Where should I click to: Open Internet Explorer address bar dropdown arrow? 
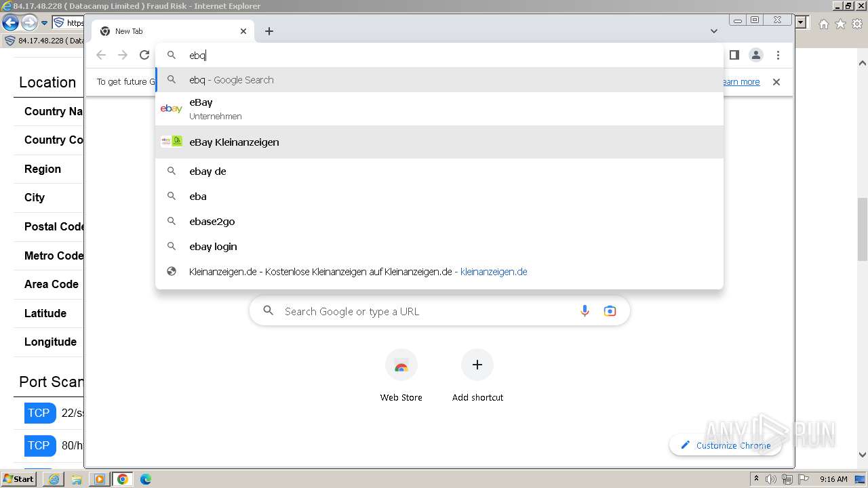click(x=802, y=23)
